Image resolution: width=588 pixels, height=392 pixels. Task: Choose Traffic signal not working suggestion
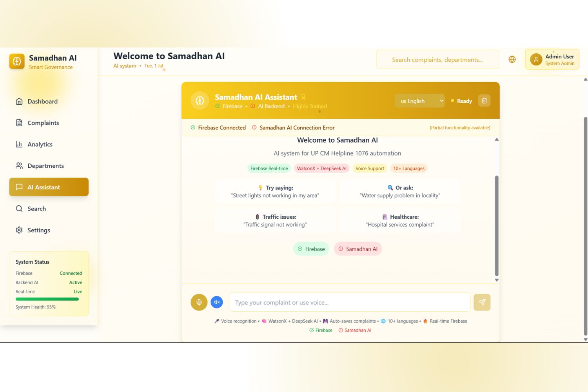[275, 220]
